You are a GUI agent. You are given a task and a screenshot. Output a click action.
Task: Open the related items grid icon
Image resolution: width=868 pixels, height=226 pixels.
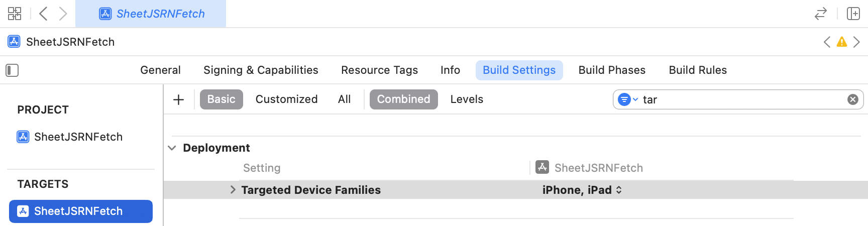[15, 14]
